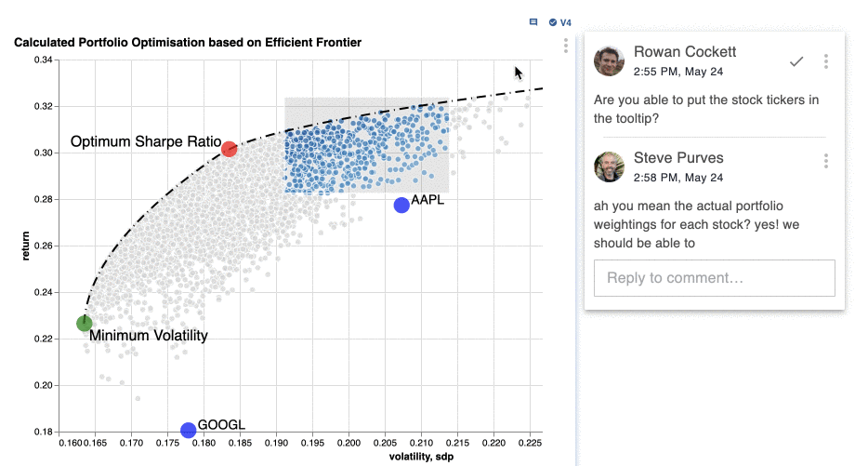This screenshot has width=868, height=466.
Task: Click Steve Purves's profile avatar
Action: 610,166
